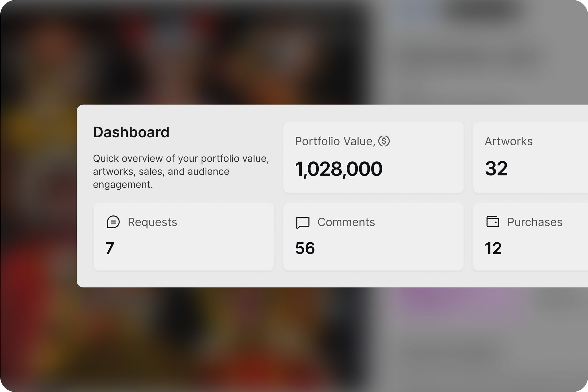588x392 pixels.
Task: Click the 1,028,000 portfolio value figure
Action: pyautogui.click(x=339, y=169)
